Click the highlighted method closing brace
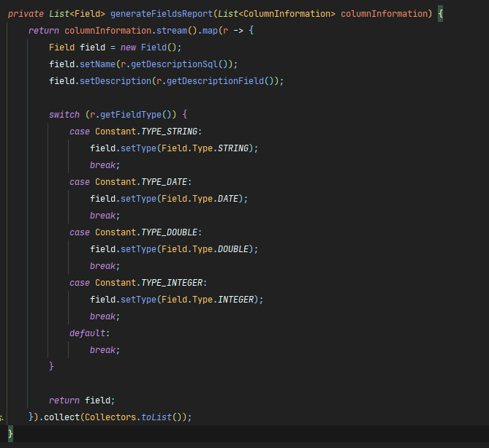Screen dimensions: 489x448 click(x=10, y=433)
